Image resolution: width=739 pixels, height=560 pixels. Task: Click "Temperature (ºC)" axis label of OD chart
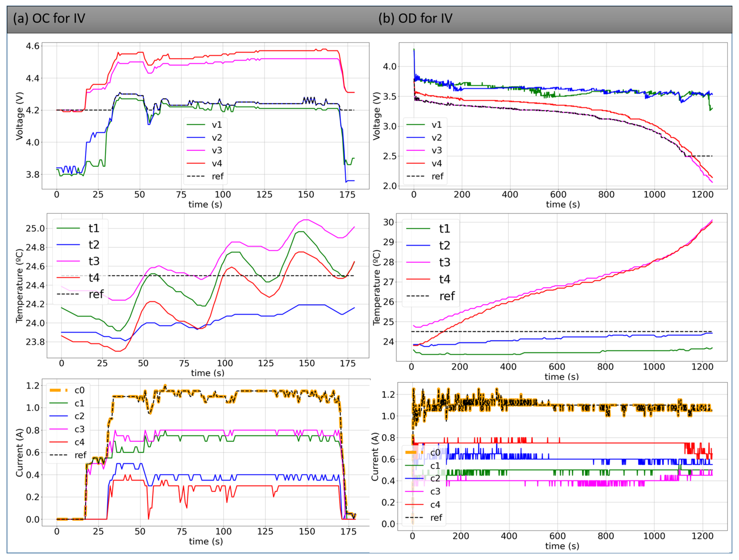tap(377, 288)
